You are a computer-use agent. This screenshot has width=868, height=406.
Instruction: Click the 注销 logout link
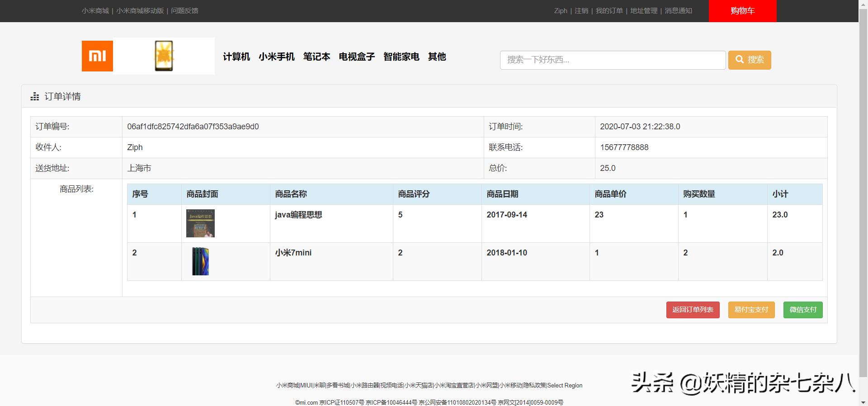coord(581,11)
